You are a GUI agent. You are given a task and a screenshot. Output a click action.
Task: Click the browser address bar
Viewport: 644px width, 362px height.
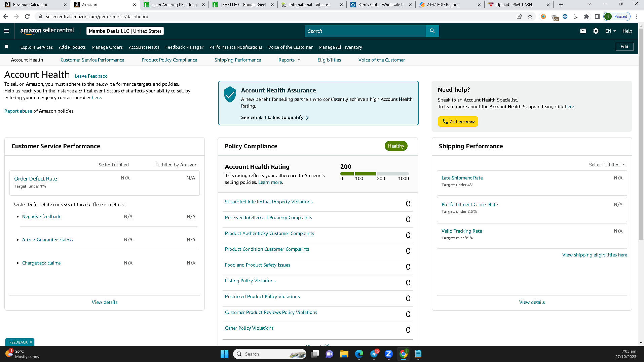point(276,16)
